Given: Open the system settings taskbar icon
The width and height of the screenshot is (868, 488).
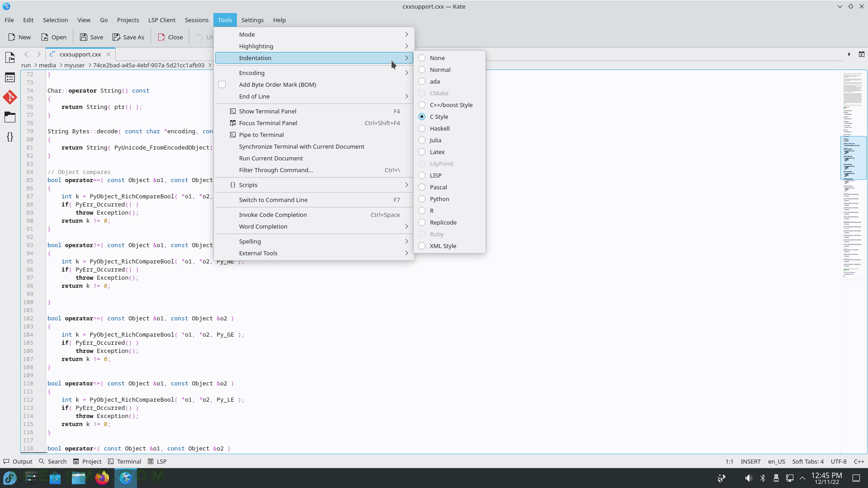Looking at the screenshot, I should tap(32, 478).
